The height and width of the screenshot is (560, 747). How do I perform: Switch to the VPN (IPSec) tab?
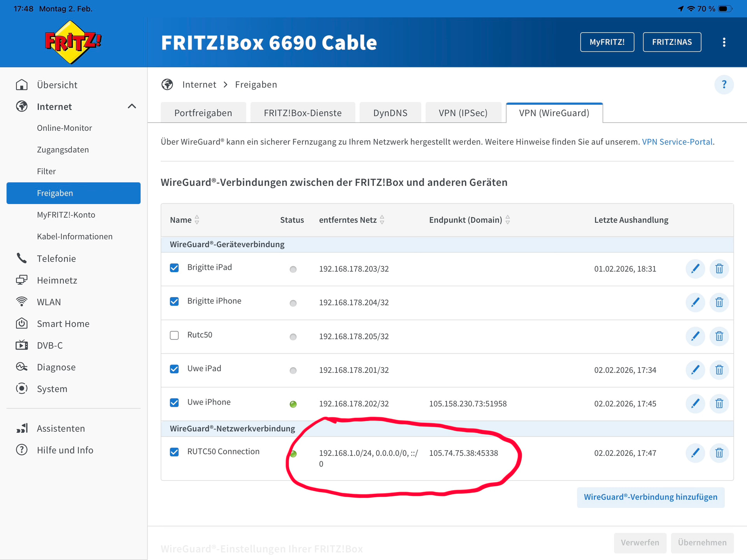coord(463,113)
